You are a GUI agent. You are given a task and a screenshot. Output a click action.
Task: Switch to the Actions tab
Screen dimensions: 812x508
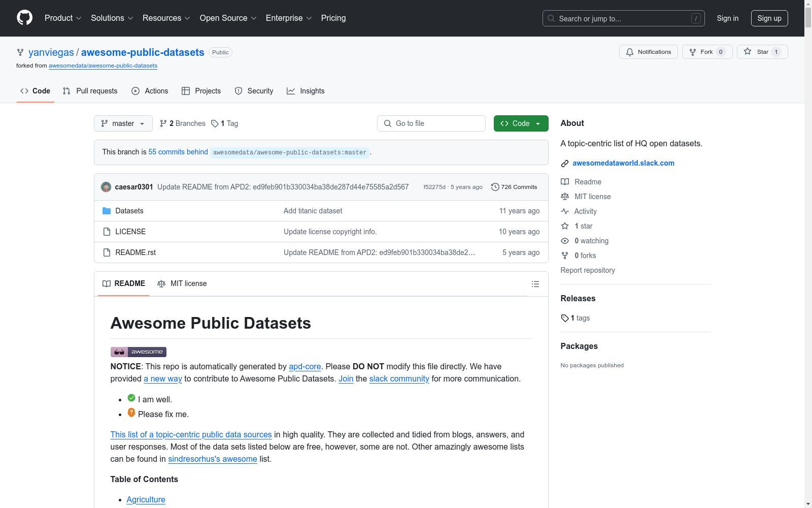pos(150,91)
